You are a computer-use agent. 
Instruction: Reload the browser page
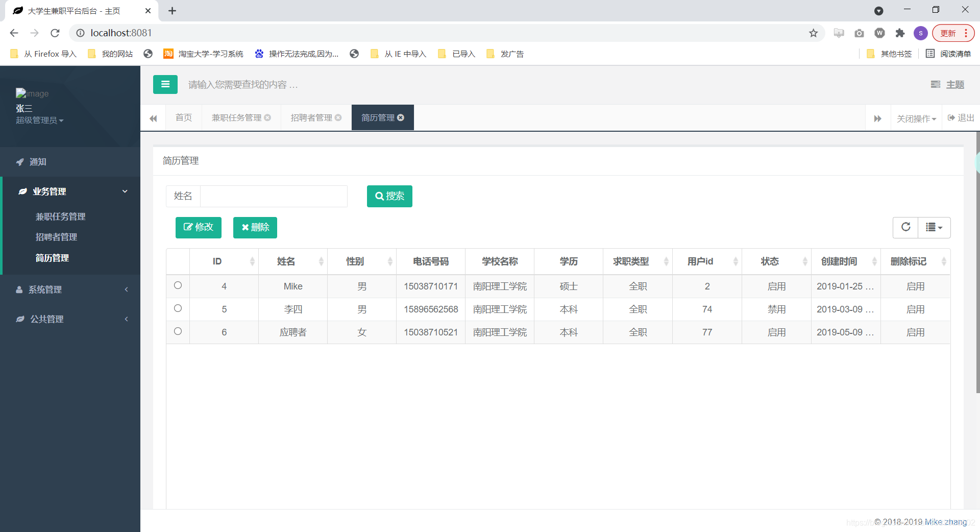[x=55, y=33]
